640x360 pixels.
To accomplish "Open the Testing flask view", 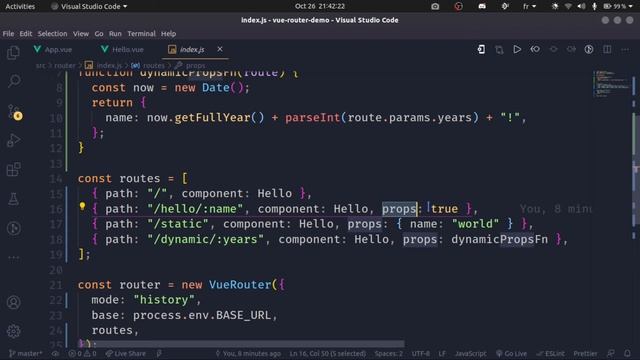I will pos(13,199).
